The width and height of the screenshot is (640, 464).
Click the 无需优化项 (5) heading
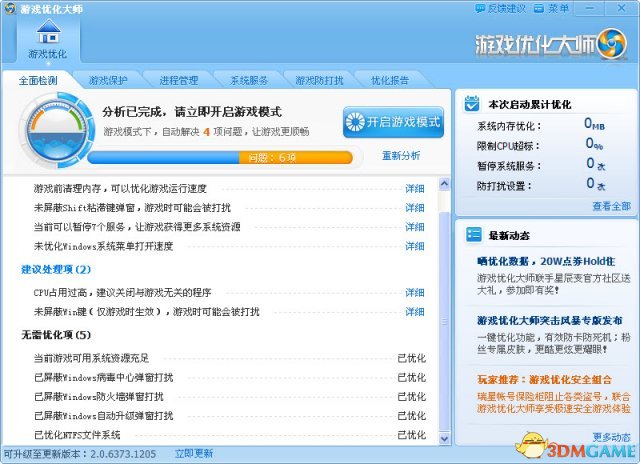pos(56,335)
